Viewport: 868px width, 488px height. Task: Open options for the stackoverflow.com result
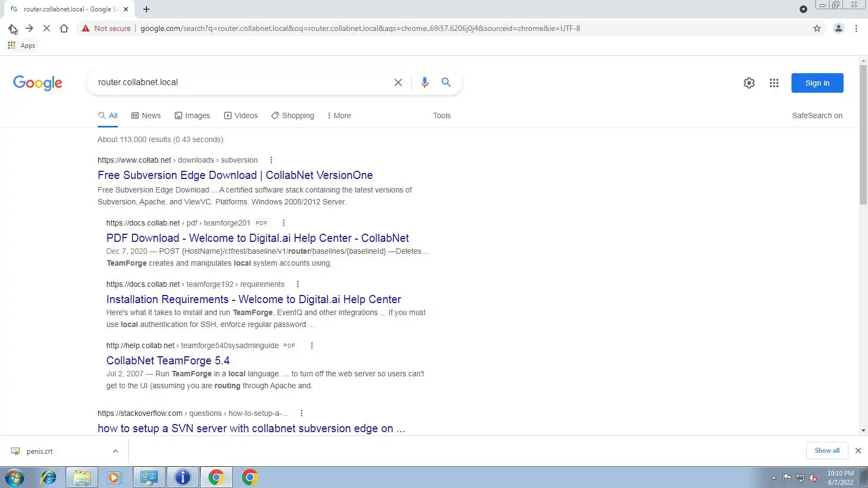302,413
